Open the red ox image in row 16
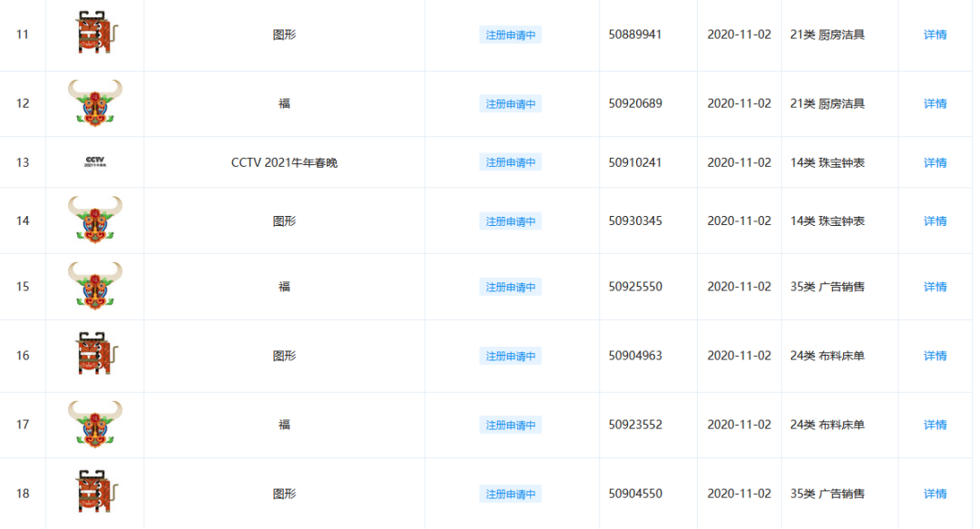This screenshot has width=980, height=529. 95,353
